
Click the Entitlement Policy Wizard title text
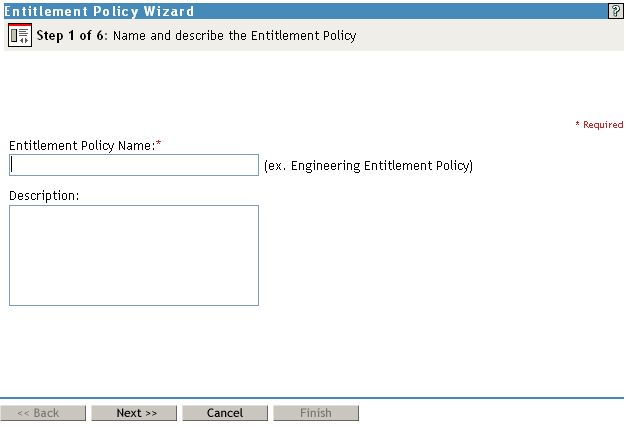pos(100,10)
